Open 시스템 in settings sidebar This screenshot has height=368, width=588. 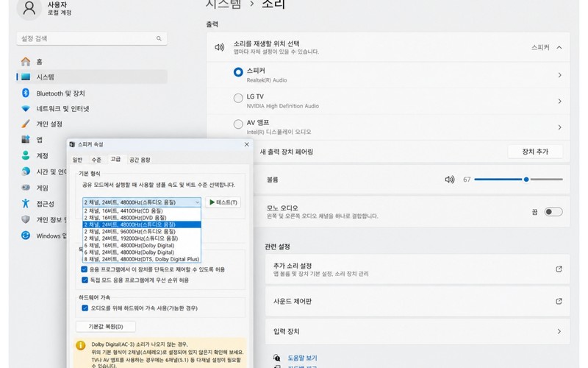tap(92, 77)
